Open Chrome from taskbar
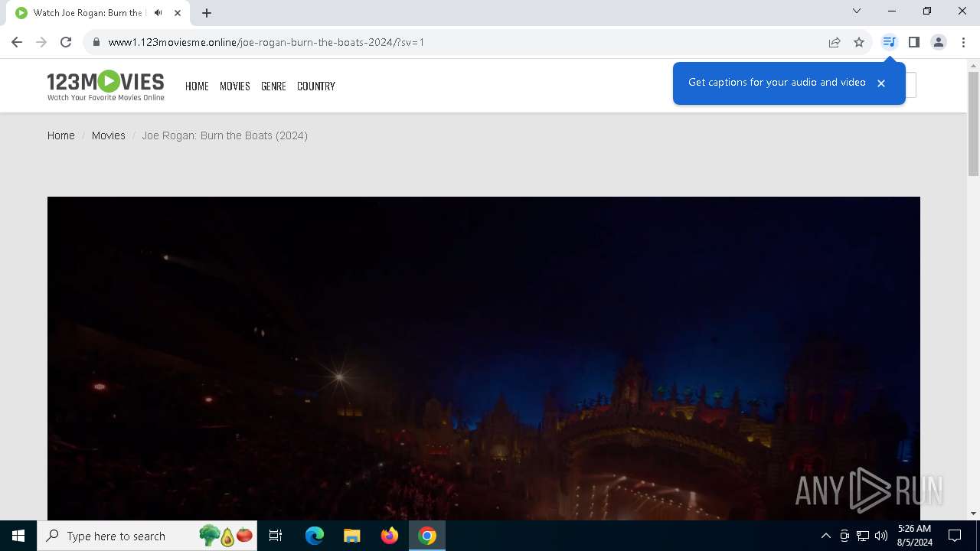The width and height of the screenshot is (980, 551). tap(427, 536)
